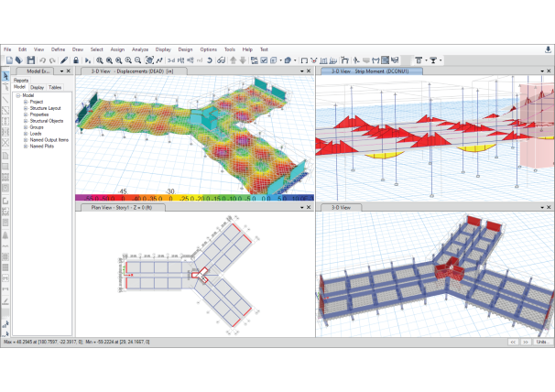Click the displacement color legend bar

click(x=194, y=198)
